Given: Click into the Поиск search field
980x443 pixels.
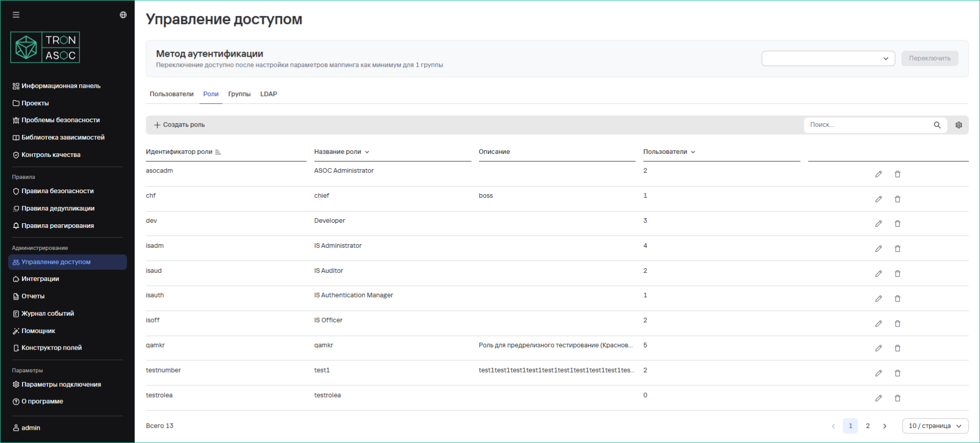Looking at the screenshot, I should tap(867, 125).
